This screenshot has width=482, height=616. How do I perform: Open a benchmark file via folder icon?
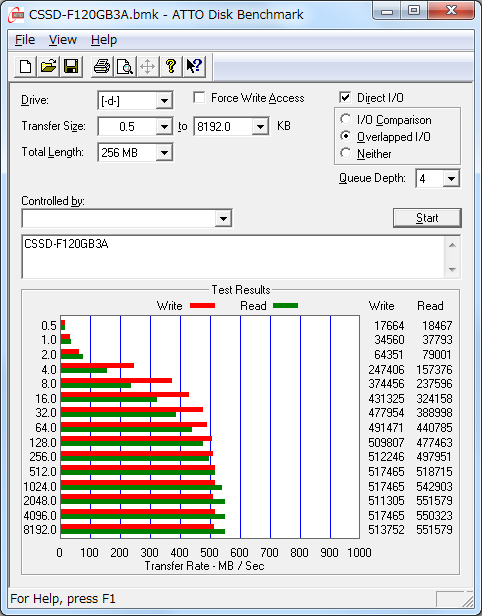pyautogui.click(x=48, y=66)
